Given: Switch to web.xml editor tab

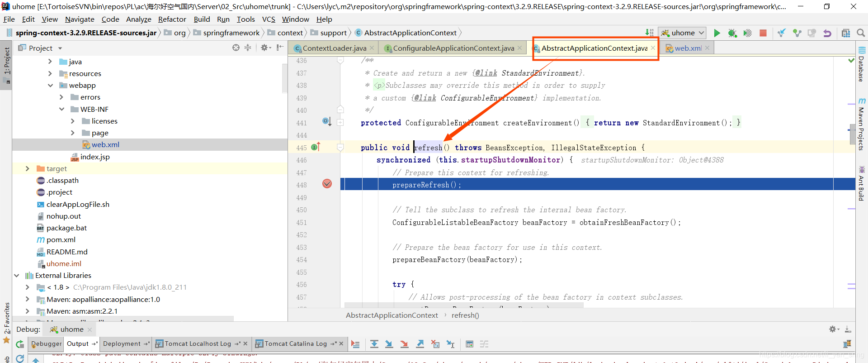Looking at the screenshot, I should [688, 48].
